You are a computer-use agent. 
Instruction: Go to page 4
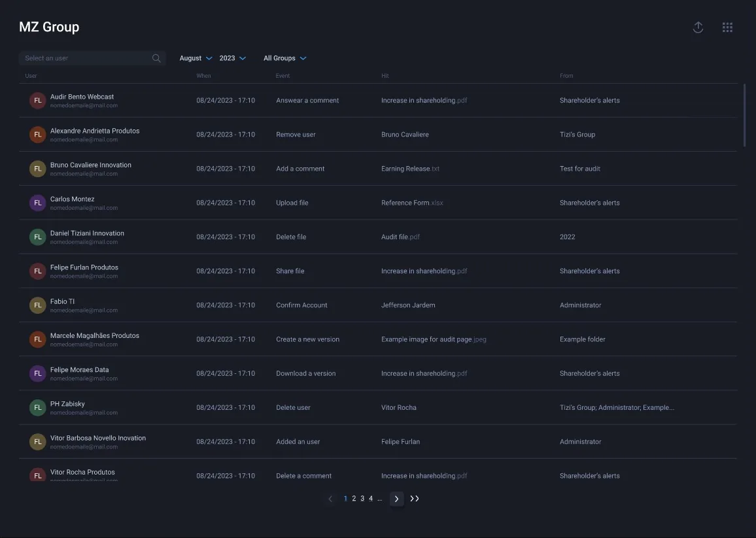371,499
